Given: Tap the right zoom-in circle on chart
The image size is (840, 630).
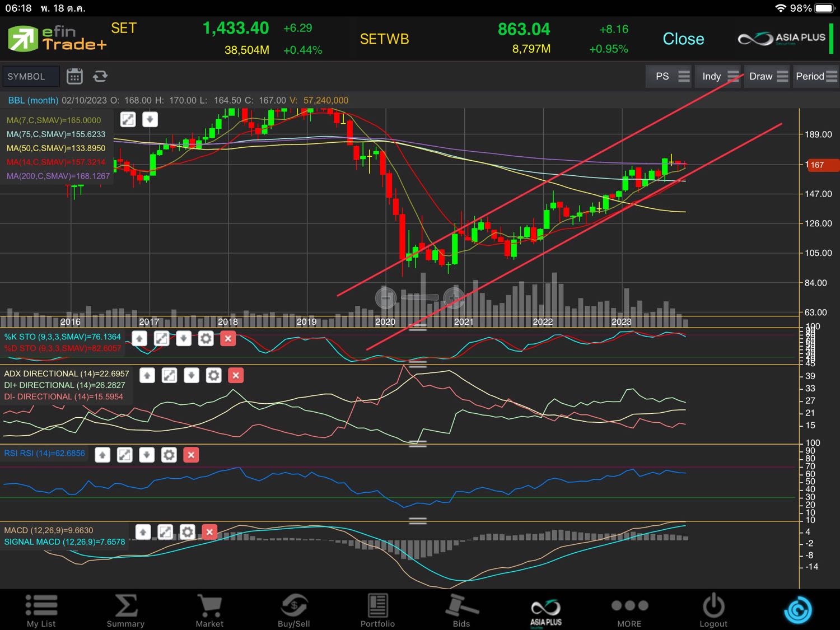Looking at the screenshot, I should click(x=454, y=297).
